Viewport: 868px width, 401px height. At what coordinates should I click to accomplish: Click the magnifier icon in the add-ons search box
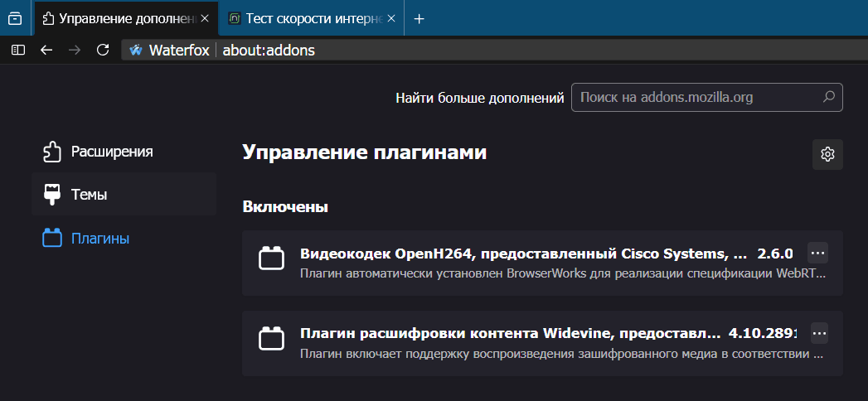(x=829, y=97)
